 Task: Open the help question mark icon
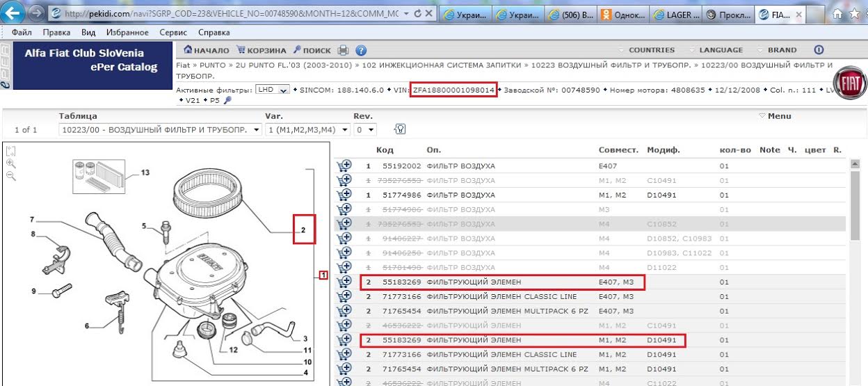[361, 50]
